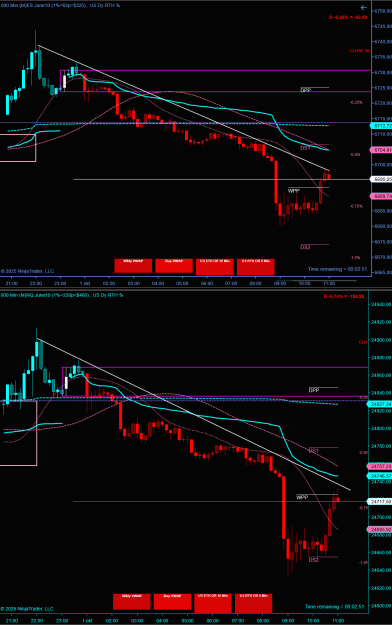Viewport: 392px width, 625px height.
Task: Click the WPP pivot label in MNQ chart
Action: point(302,497)
